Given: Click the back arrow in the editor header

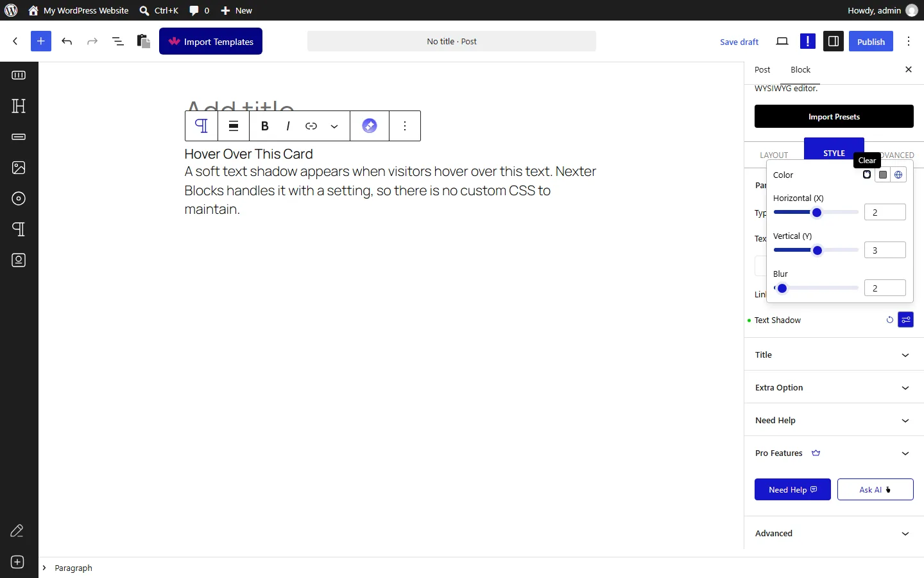Looking at the screenshot, I should (x=15, y=41).
